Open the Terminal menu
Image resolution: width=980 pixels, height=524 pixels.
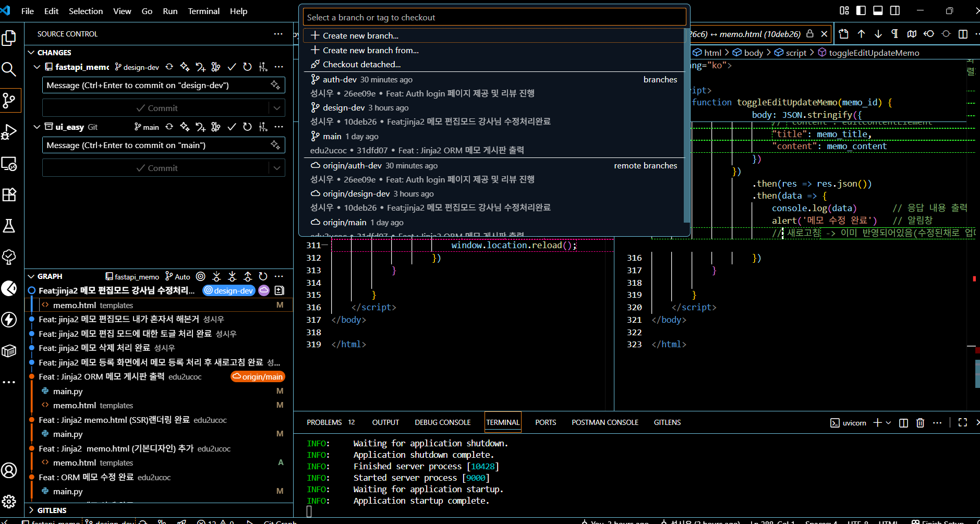coord(204,11)
